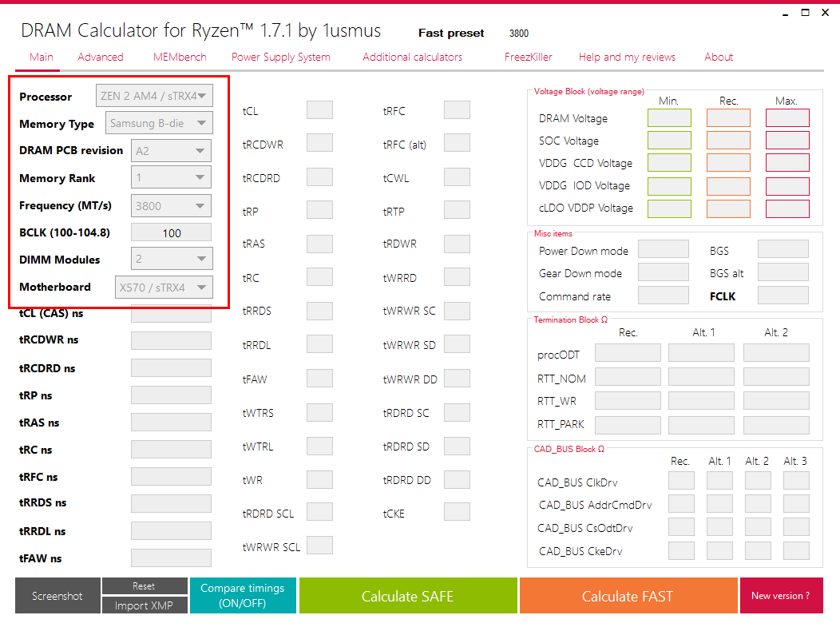Click the tFAW ns field
The image size is (840, 631).
point(171,558)
